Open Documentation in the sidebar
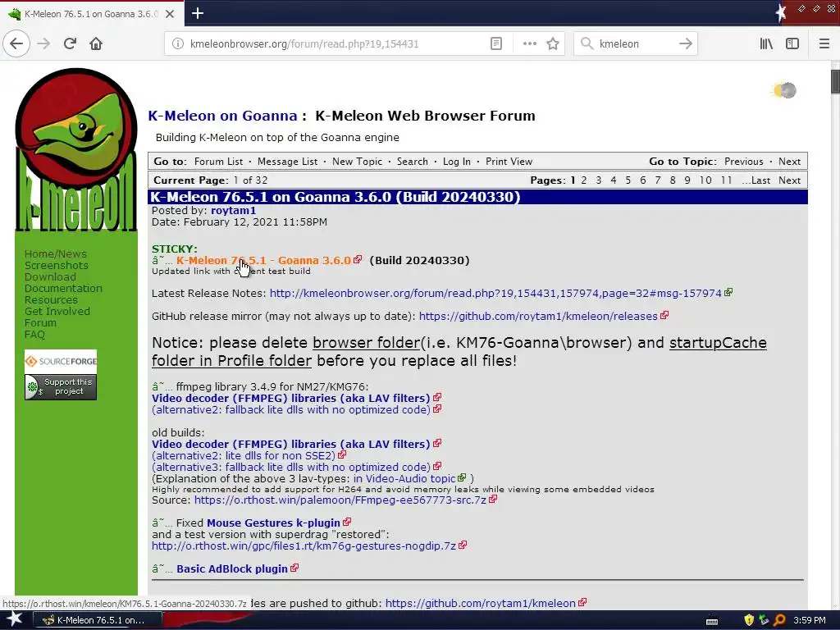Image resolution: width=840 pixels, height=630 pixels. pos(63,288)
